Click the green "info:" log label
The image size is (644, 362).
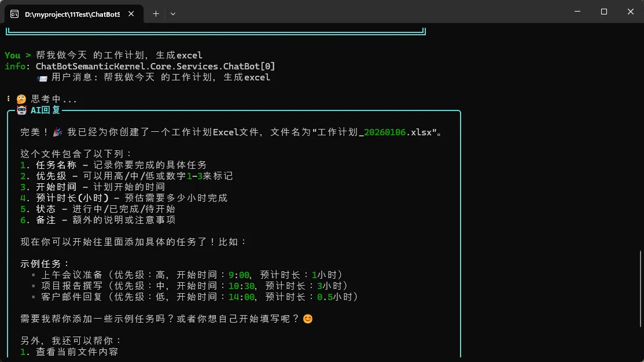[x=15, y=67]
